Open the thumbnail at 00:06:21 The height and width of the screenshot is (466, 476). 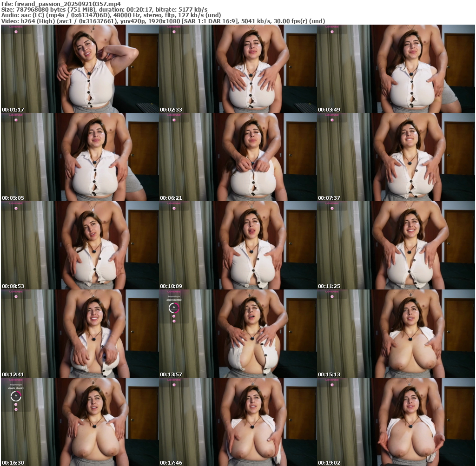[238, 157]
